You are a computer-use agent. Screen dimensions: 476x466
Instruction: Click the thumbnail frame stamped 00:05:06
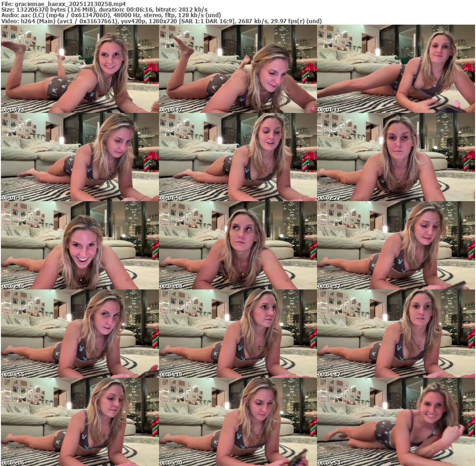point(80,422)
